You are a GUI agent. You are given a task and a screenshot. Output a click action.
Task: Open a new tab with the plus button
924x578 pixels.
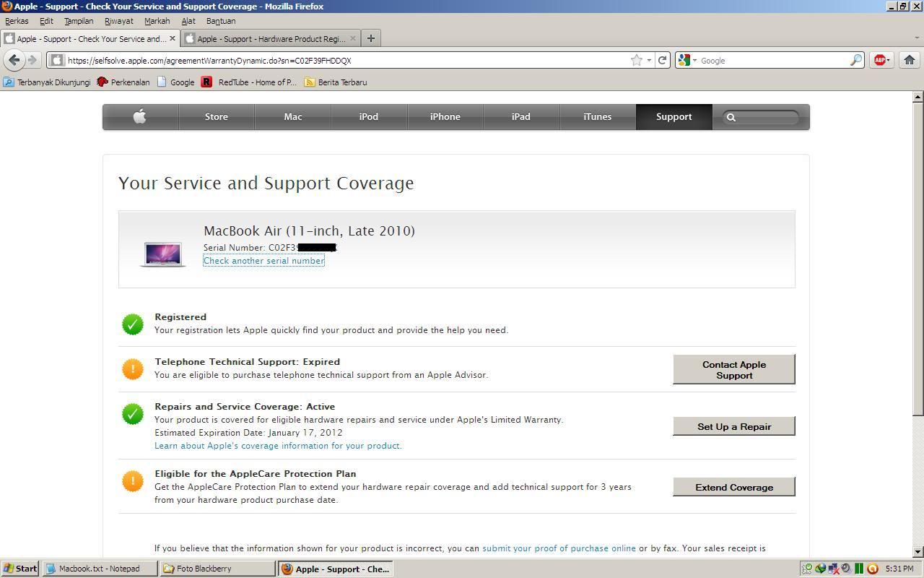coord(370,38)
